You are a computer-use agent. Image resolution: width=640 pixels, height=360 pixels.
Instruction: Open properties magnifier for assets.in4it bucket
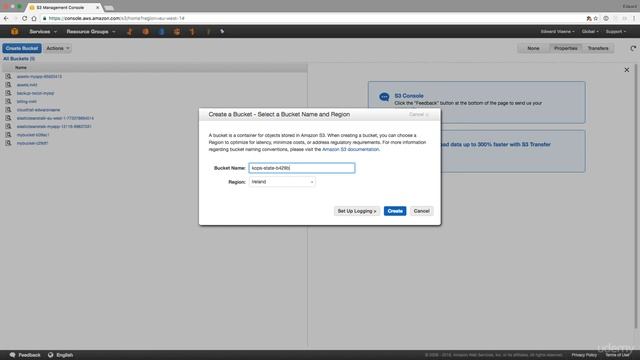(8, 85)
